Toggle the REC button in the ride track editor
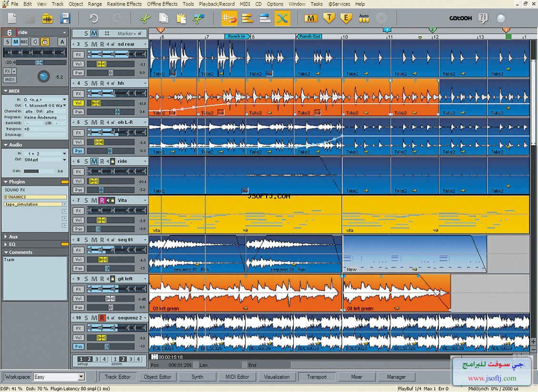538x392 pixels. [24, 42]
